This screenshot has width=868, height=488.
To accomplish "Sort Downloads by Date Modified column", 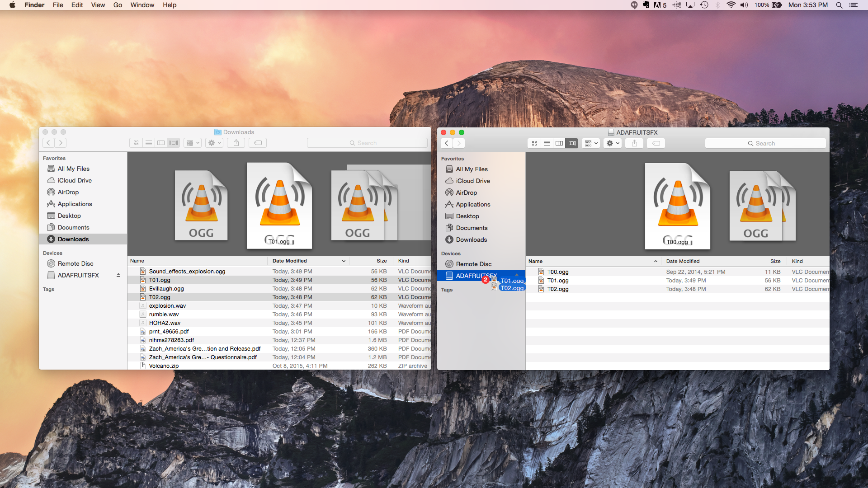I will pyautogui.click(x=290, y=261).
